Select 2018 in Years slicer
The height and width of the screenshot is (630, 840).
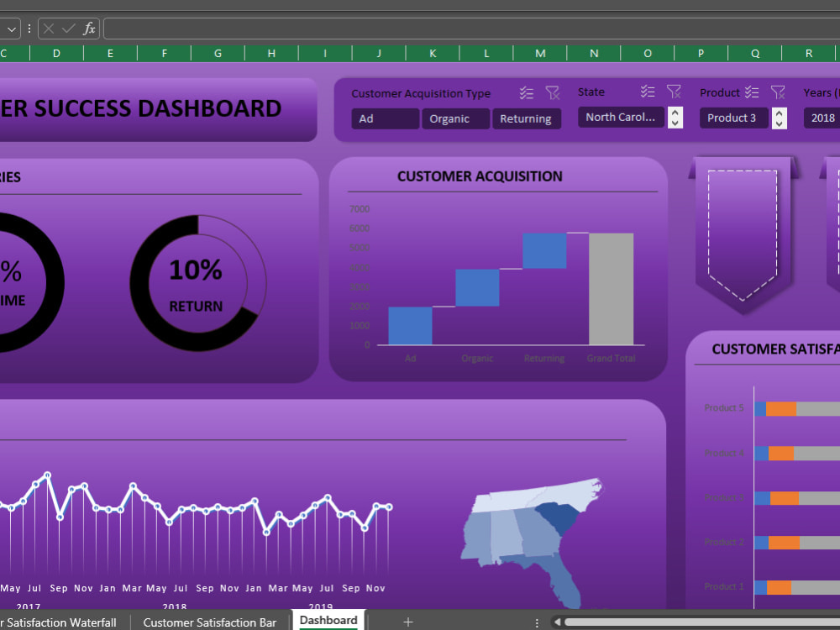[822, 118]
